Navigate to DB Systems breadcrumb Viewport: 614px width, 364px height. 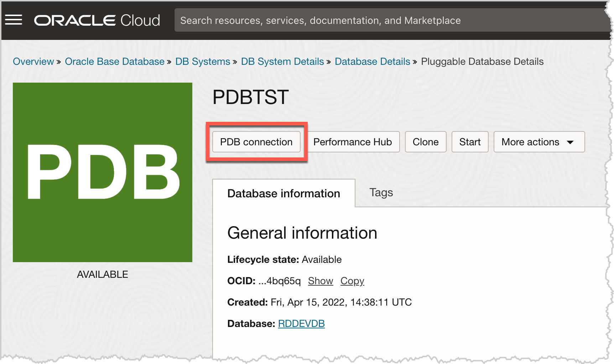point(203,62)
